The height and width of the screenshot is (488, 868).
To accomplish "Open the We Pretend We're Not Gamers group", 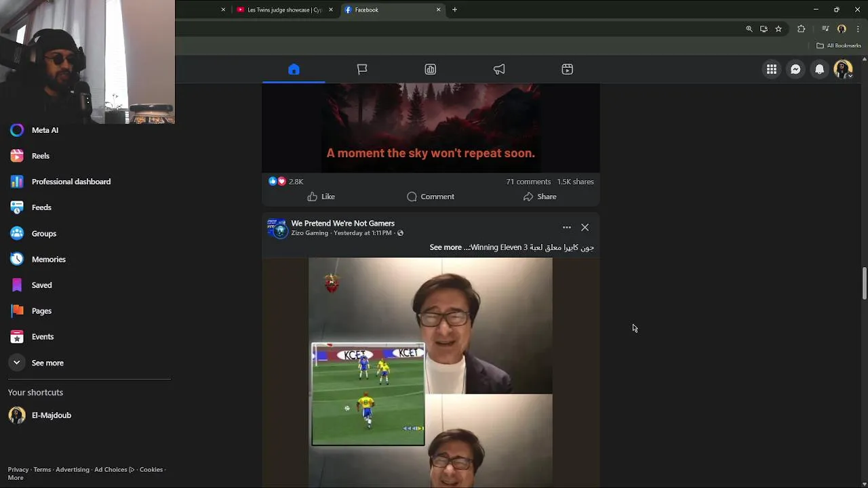I will pyautogui.click(x=342, y=223).
